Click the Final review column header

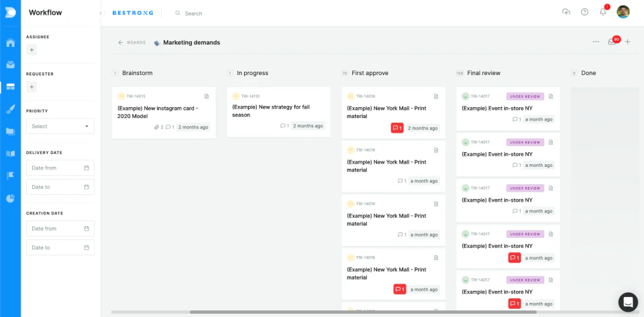[484, 73]
